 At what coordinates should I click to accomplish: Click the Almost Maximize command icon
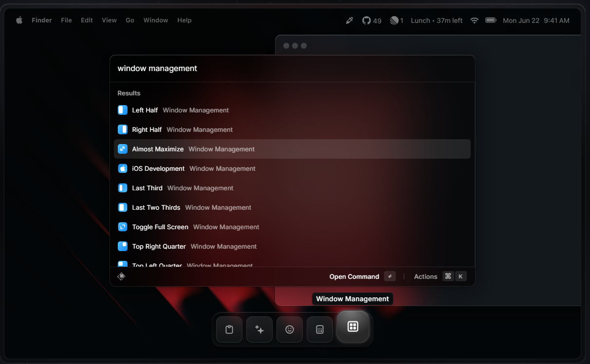click(x=122, y=149)
